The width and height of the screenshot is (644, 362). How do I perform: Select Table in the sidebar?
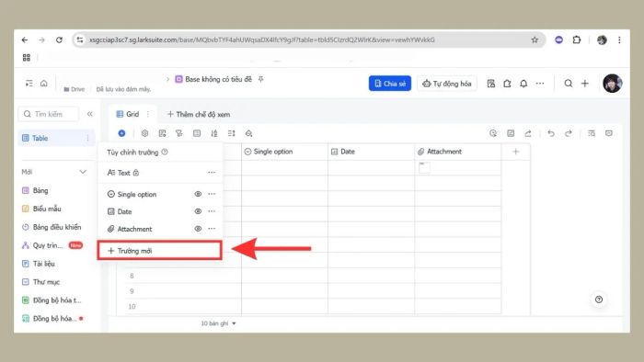[57, 138]
